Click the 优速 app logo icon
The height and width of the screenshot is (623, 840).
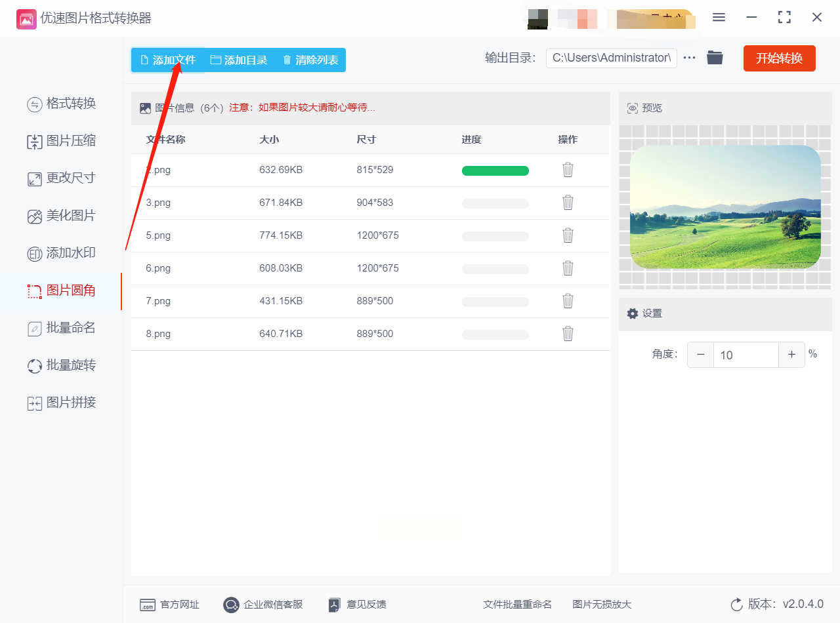[x=26, y=18]
